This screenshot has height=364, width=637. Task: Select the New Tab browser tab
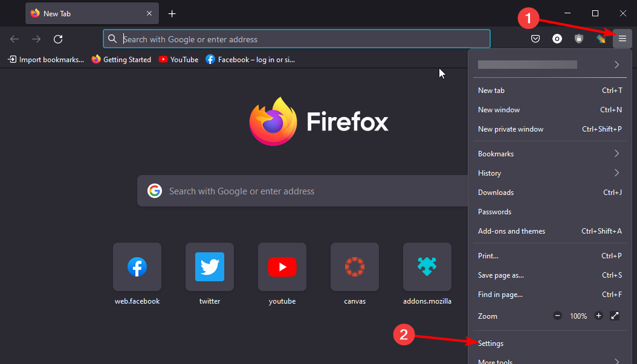point(92,13)
